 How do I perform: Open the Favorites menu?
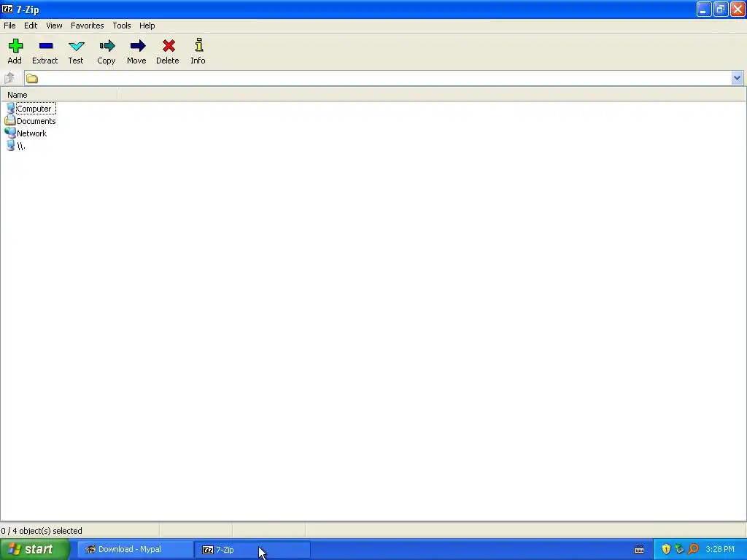[x=88, y=26]
